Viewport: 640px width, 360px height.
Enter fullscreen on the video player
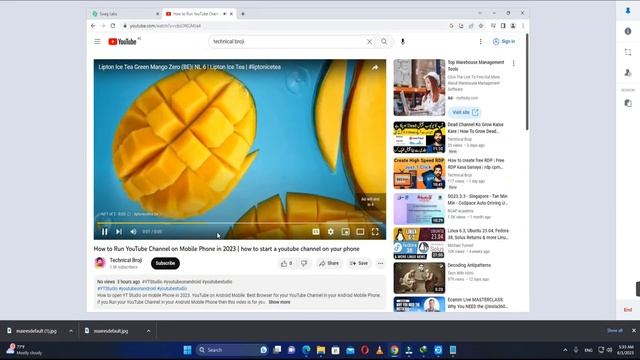click(375, 232)
